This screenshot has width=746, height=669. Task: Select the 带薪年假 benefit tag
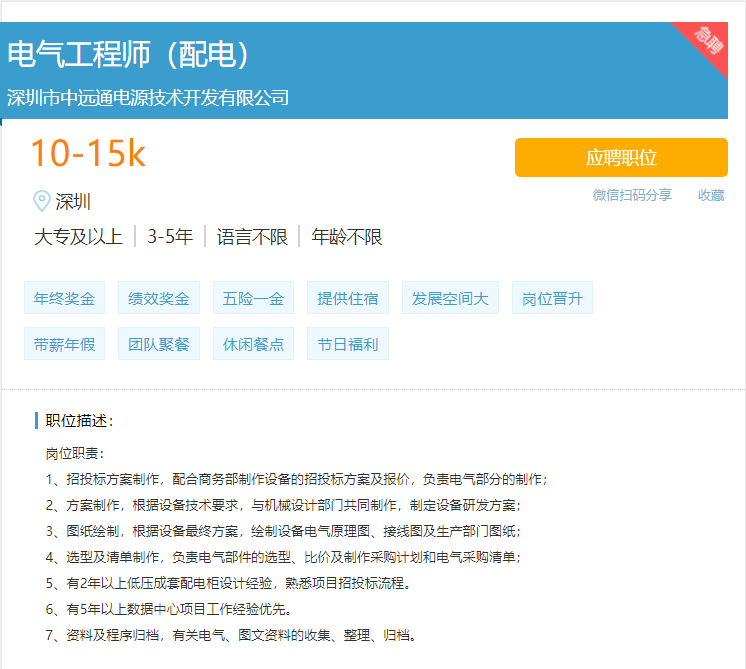[x=64, y=344]
